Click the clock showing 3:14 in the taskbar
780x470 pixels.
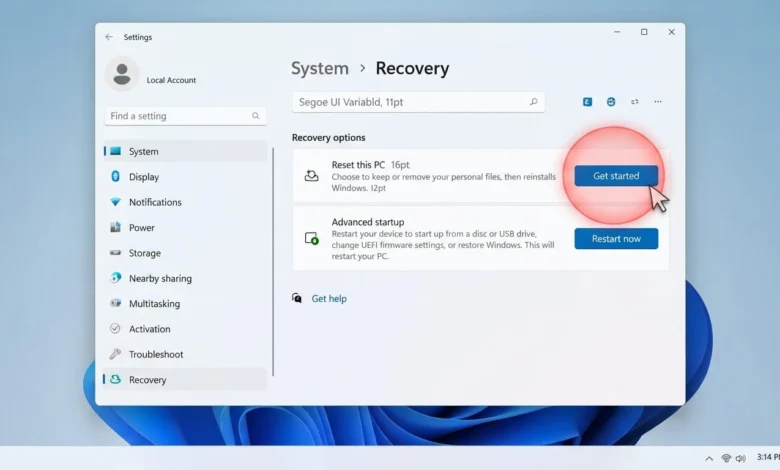tap(768, 457)
